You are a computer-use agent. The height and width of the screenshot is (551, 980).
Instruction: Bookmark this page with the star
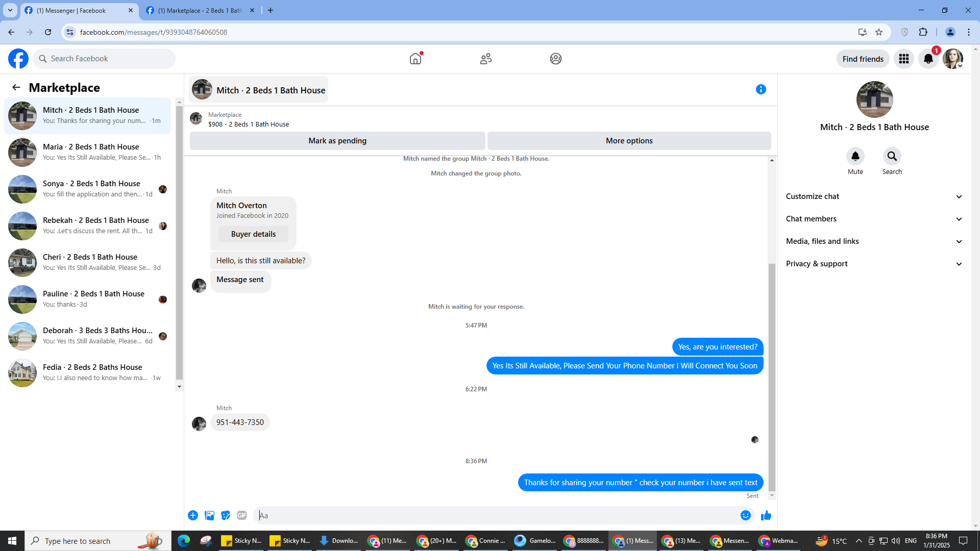pyautogui.click(x=879, y=32)
